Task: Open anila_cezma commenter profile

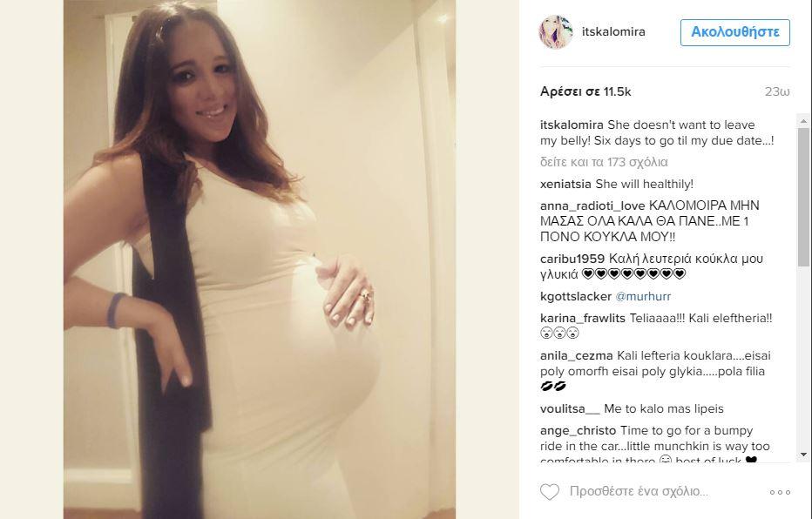Action: click(x=577, y=356)
